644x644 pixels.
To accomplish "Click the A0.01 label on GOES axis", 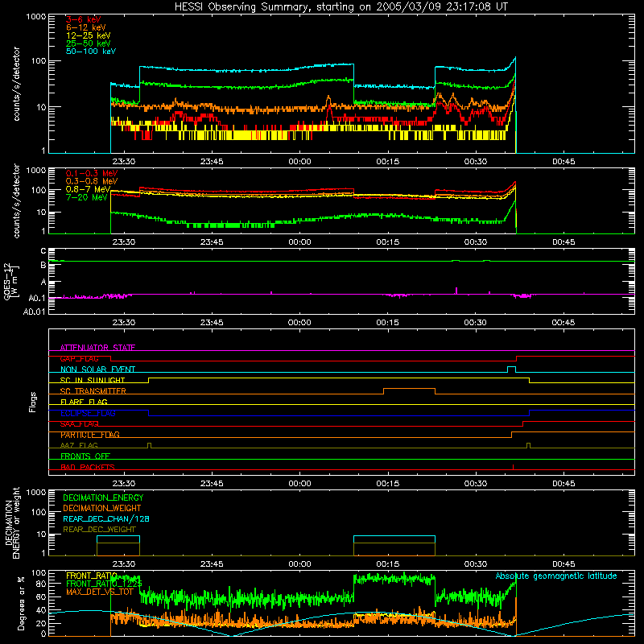I will (x=34, y=312).
